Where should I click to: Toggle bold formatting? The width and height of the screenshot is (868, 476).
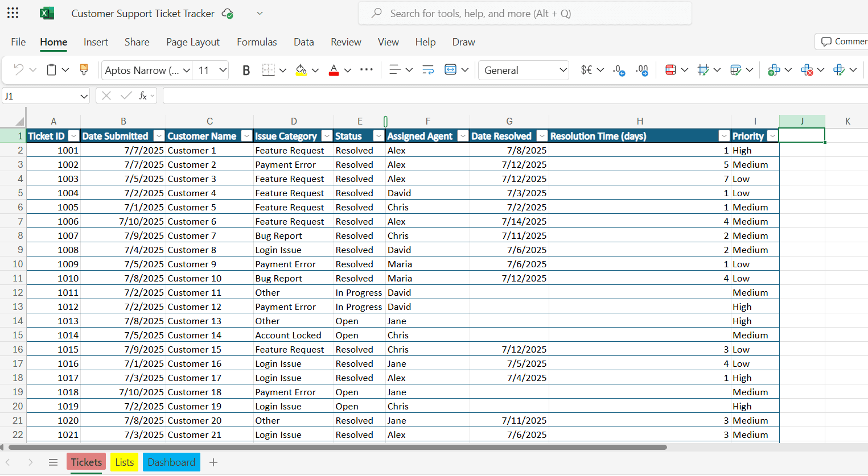246,70
